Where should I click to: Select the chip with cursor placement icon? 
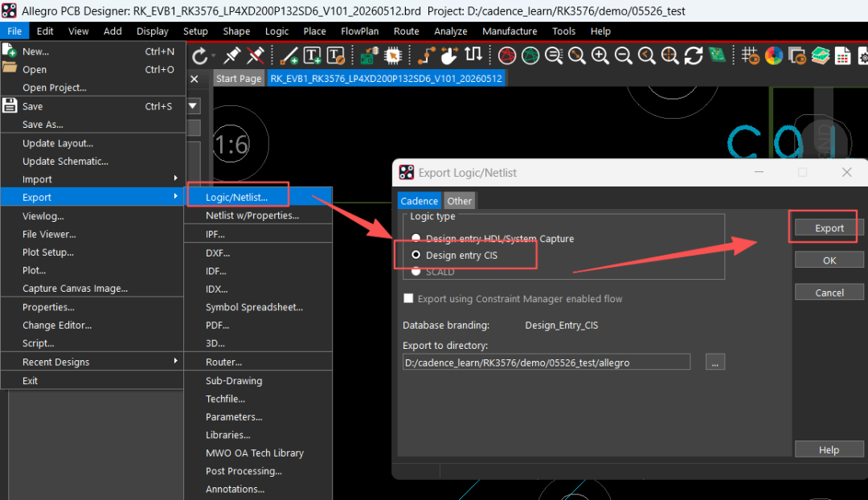point(392,55)
